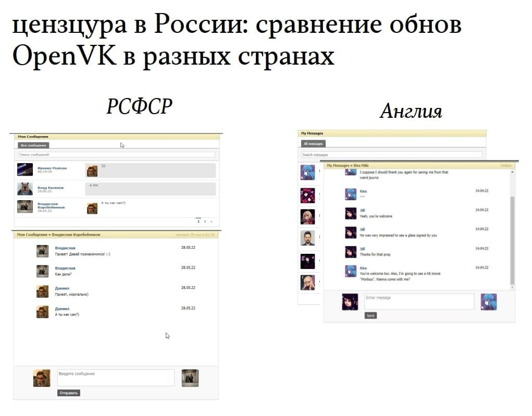
Task: Click the 'Online' status label
Action: pos(505,165)
